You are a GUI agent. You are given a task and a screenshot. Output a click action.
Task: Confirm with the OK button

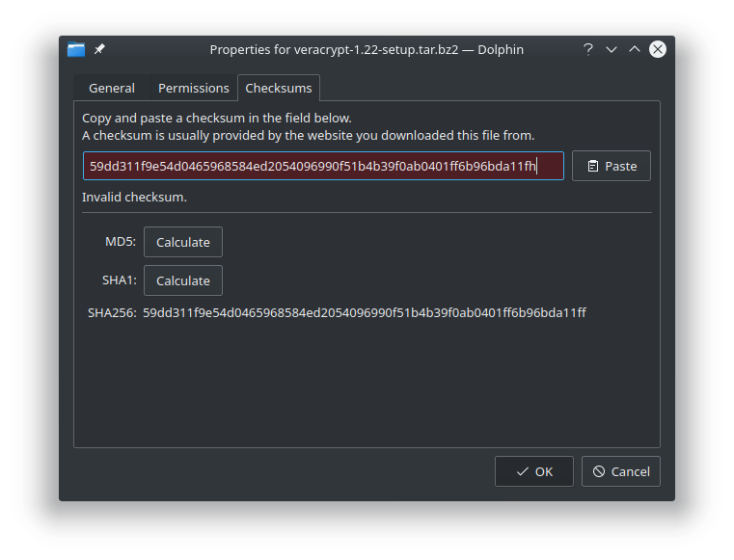[534, 471]
